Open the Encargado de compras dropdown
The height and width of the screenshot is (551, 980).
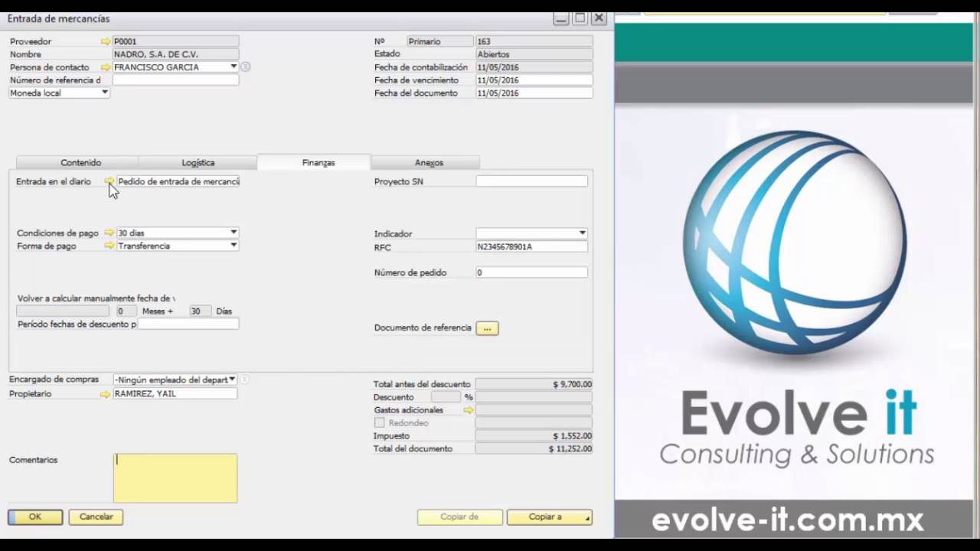(x=232, y=380)
